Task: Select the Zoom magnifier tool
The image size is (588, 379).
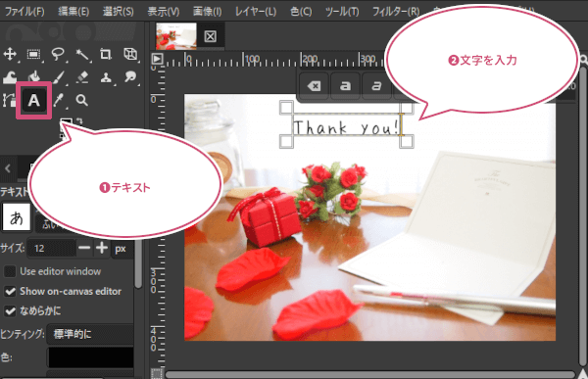Action: [x=81, y=101]
